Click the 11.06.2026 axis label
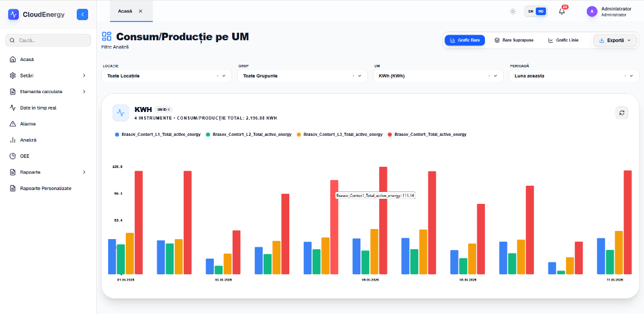Image resolution: width=644 pixels, height=314 pixels. [614, 280]
